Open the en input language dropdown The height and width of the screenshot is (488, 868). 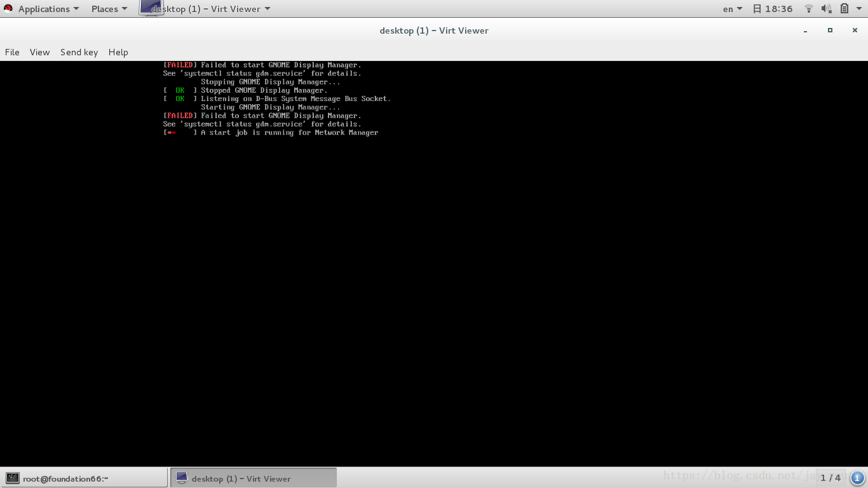coord(733,9)
